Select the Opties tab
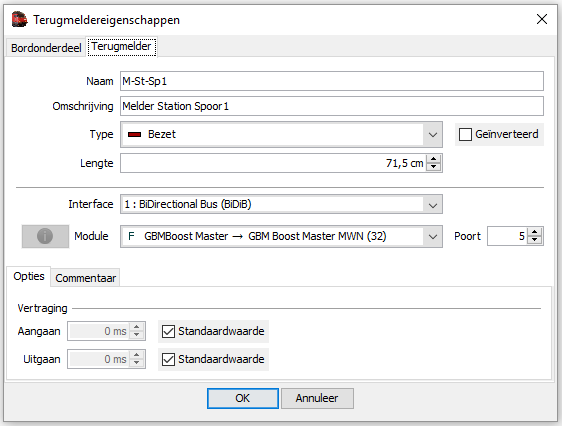The width and height of the screenshot is (562, 426). tap(29, 276)
